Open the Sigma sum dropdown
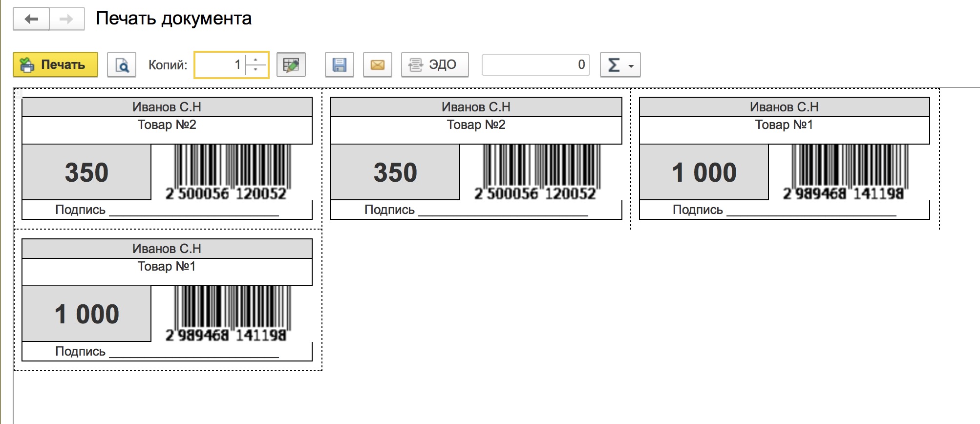The width and height of the screenshot is (980, 424). coord(620,64)
